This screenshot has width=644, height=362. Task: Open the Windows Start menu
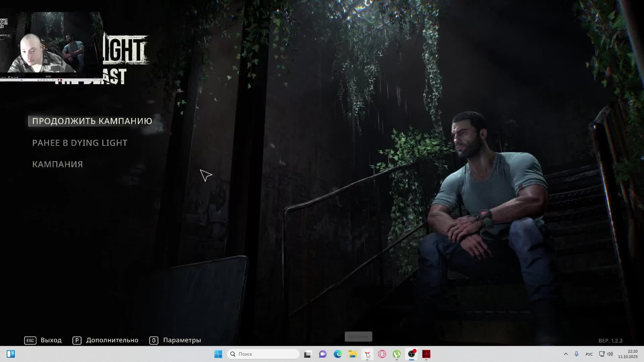click(x=218, y=354)
